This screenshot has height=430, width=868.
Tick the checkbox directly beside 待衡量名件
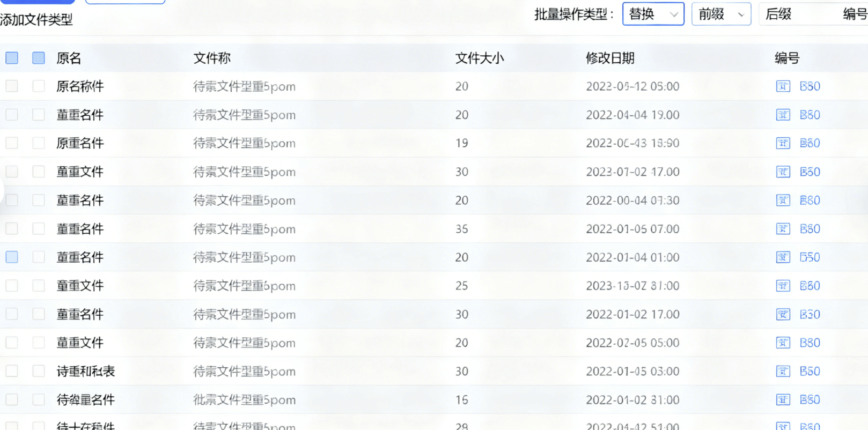coord(39,399)
